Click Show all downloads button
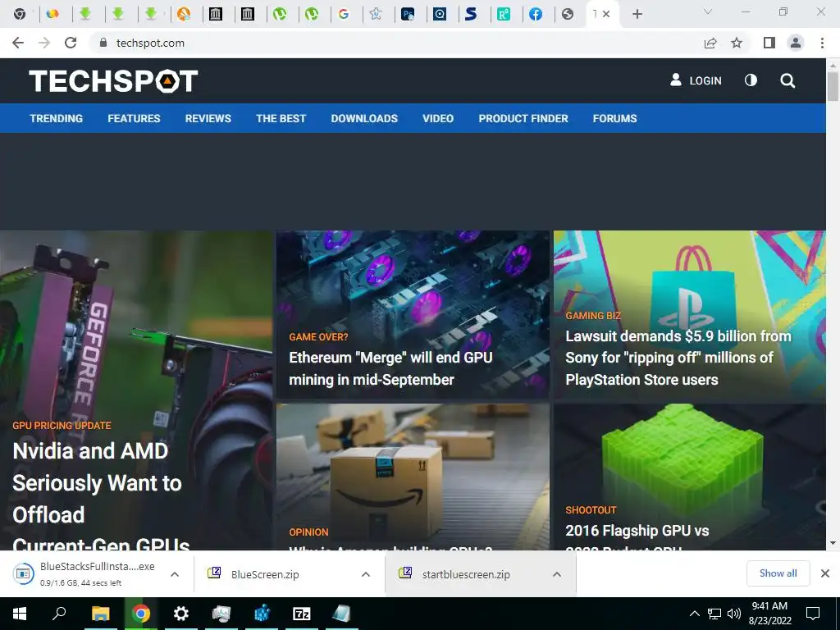 [778, 573]
